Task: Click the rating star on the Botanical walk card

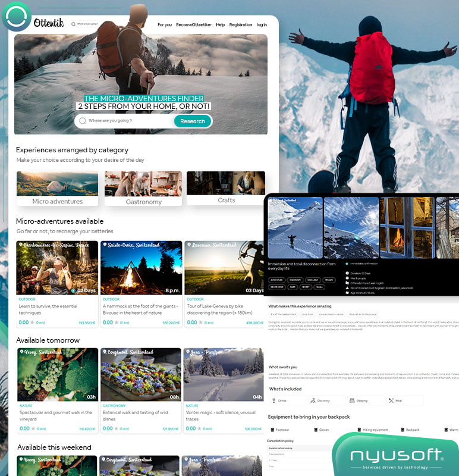Action: [117, 428]
